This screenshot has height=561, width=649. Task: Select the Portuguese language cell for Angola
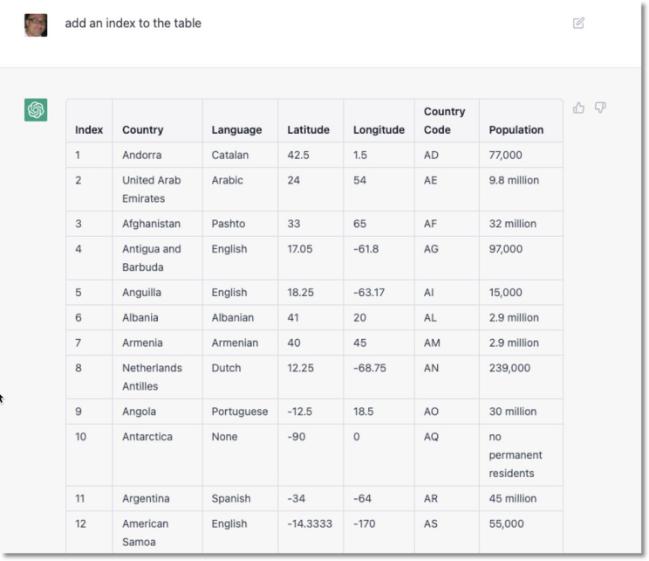[239, 412]
